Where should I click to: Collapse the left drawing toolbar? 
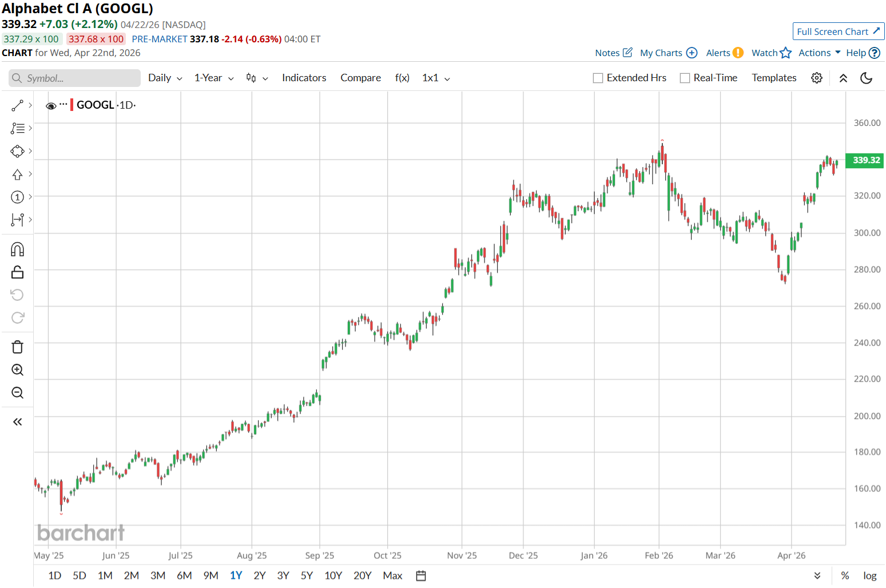point(17,422)
